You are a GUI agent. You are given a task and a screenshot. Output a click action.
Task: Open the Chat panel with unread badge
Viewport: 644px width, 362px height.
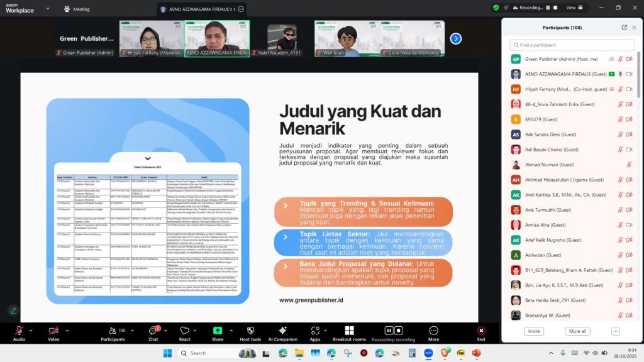point(153,330)
